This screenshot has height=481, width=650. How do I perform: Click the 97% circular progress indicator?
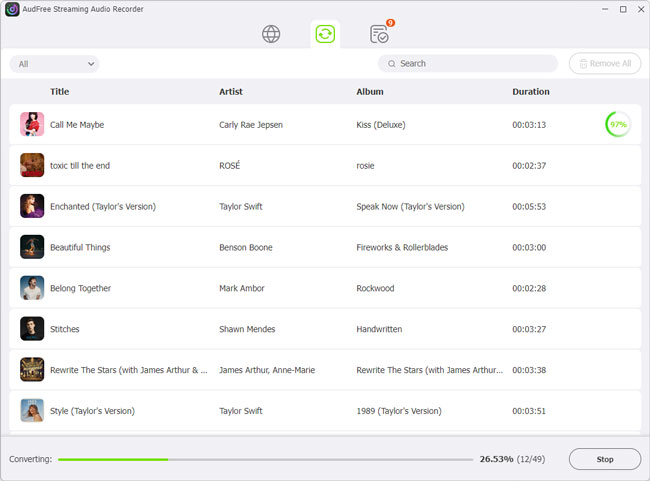pyautogui.click(x=618, y=124)
